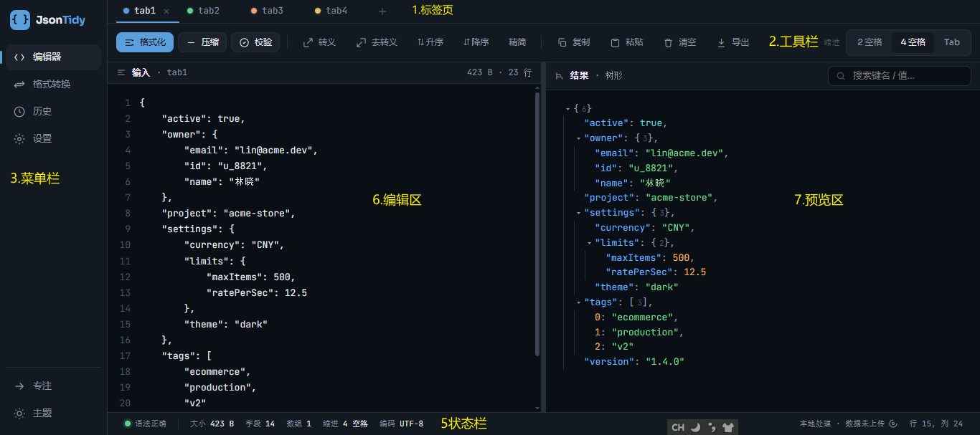Collapse the "owner" node in tree
Viewport: 980px width, 435px height.
coord(578,138)
